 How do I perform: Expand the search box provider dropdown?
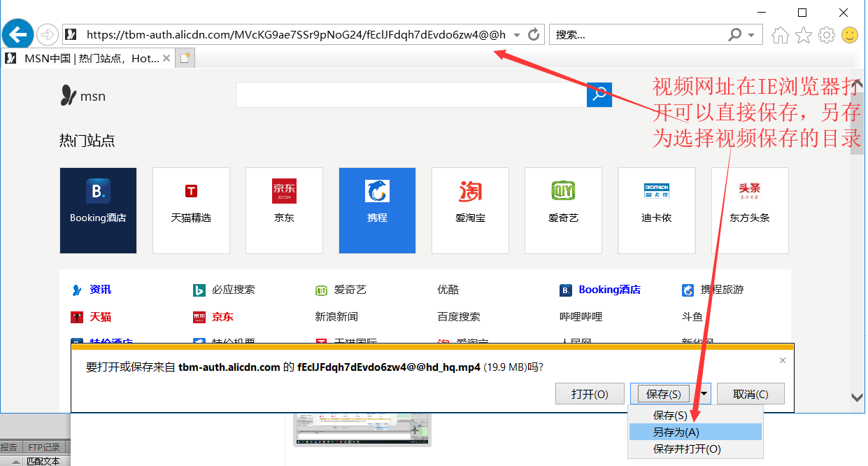pyautogui.click(x=751, y=35)
